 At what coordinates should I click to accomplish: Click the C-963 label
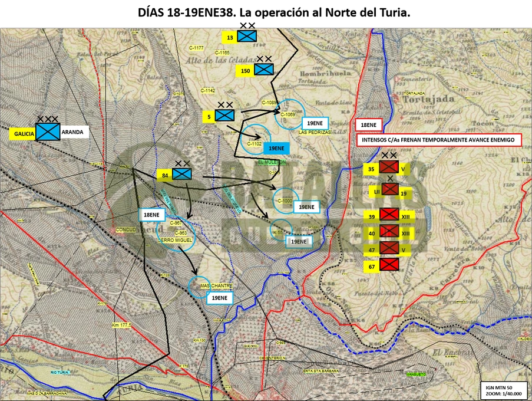[x=180, y=233]
